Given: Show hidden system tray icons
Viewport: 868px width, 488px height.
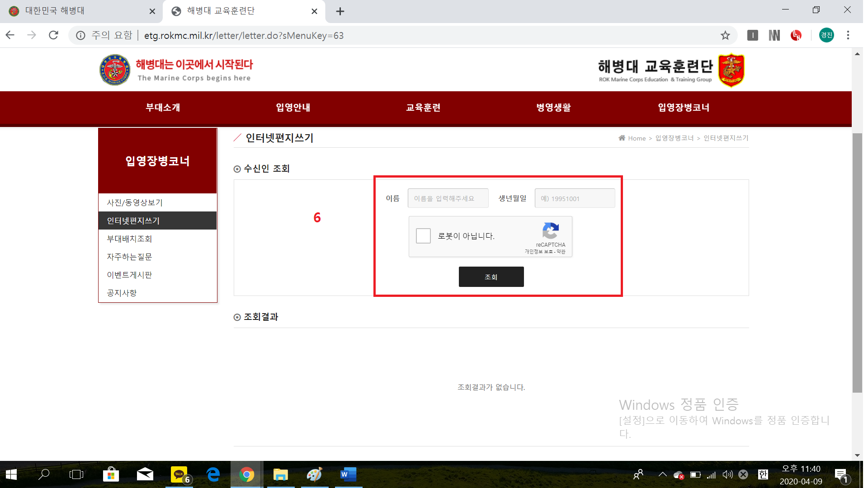Looking at the screenshot, I should pyautogui.click(x=662, y=474).
